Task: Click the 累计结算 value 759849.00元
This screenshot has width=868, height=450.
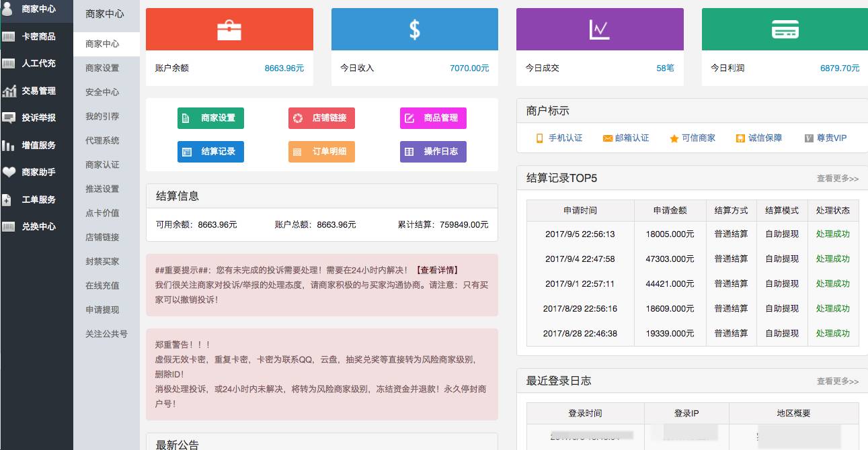Action: point(464,225)
